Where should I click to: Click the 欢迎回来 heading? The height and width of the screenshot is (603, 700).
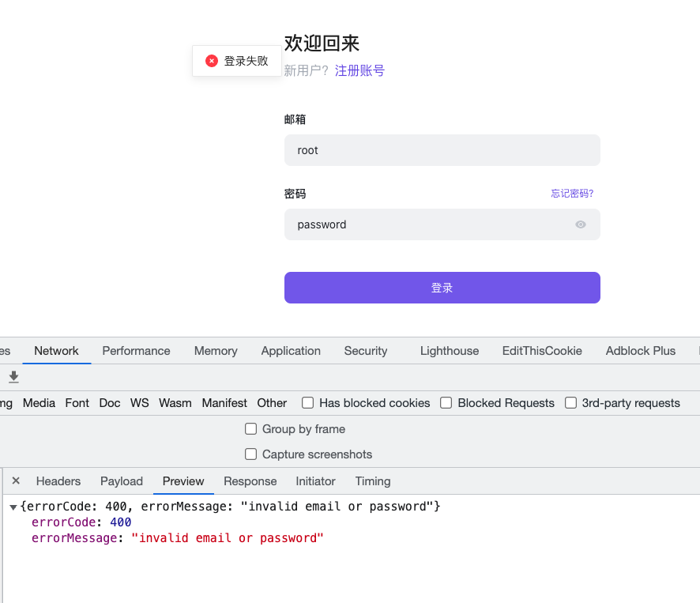point(322,43)
